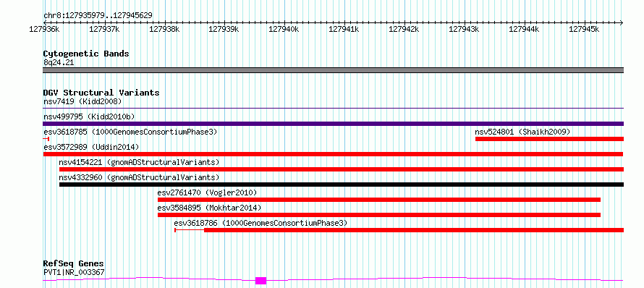
Task: Click the nsv4154221 gnomAD red bar
Action: coord(342,169)
